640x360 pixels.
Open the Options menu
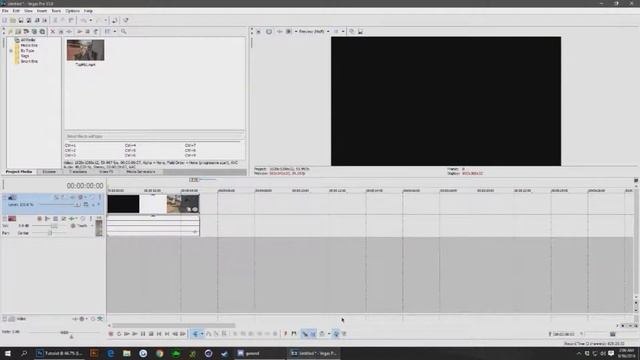pos(72,11)
